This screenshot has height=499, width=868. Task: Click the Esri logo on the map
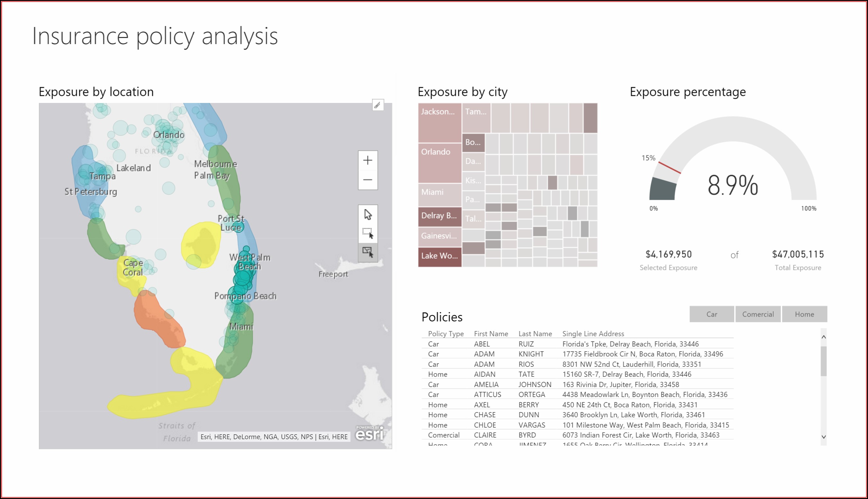369,434
